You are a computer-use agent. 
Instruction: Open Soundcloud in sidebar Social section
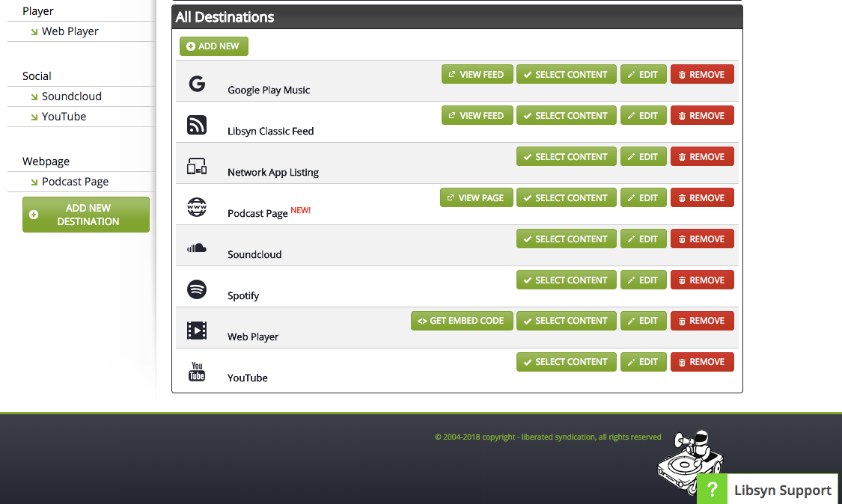click(71, 96)
